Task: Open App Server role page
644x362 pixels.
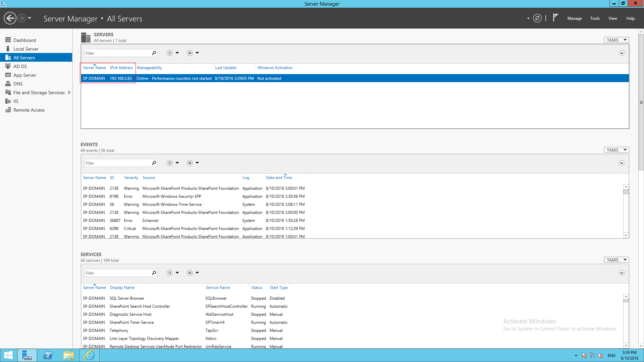Action: [x=25, y=75]
